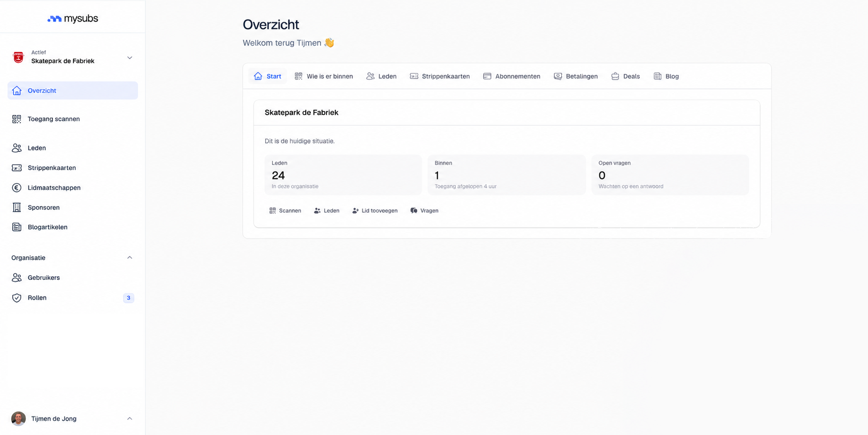
Task: Click the Toegang scannen QR icon
Action: (x=17, y=119)
